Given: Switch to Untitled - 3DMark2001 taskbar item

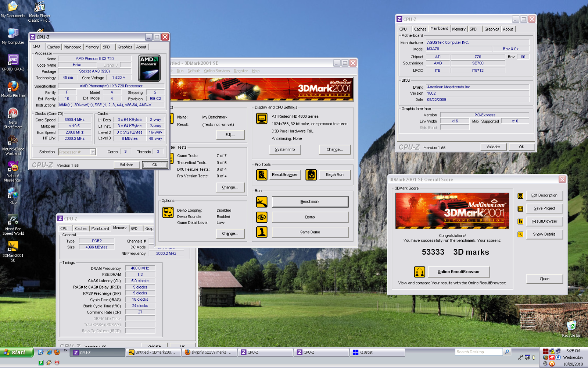Looking at the screenshot, I should [x=154, y=352].
